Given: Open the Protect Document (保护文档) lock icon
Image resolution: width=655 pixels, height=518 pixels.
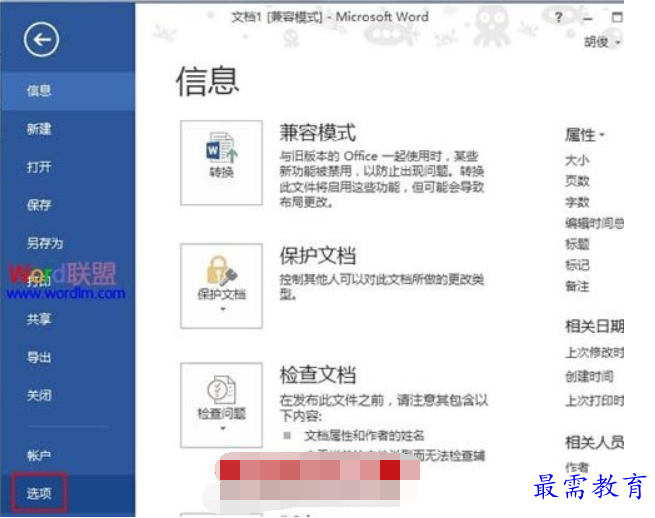Looking at the screenshot, I should click(x=221, y=286).
